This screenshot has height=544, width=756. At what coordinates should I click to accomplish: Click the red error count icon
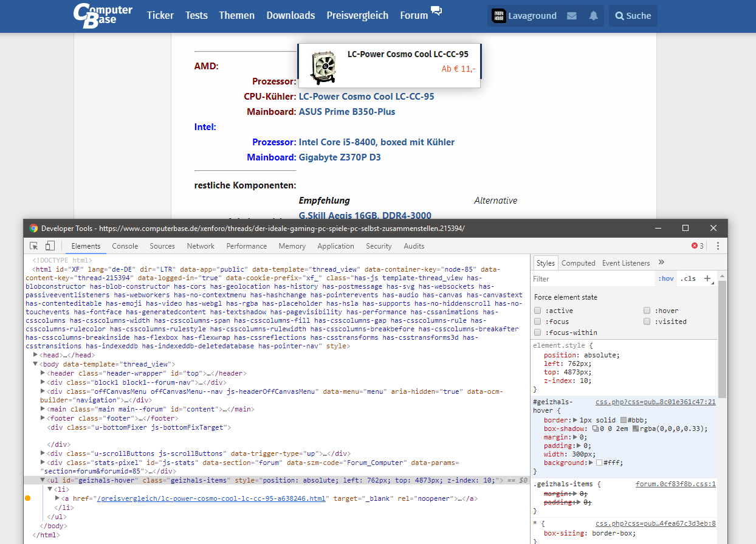click(x=695, y=246)
